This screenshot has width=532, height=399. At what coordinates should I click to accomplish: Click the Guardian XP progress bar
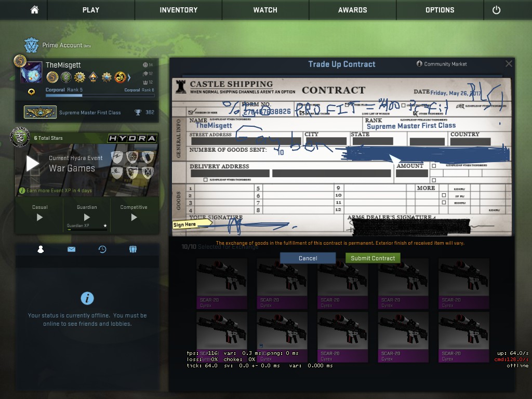point(87,230)
